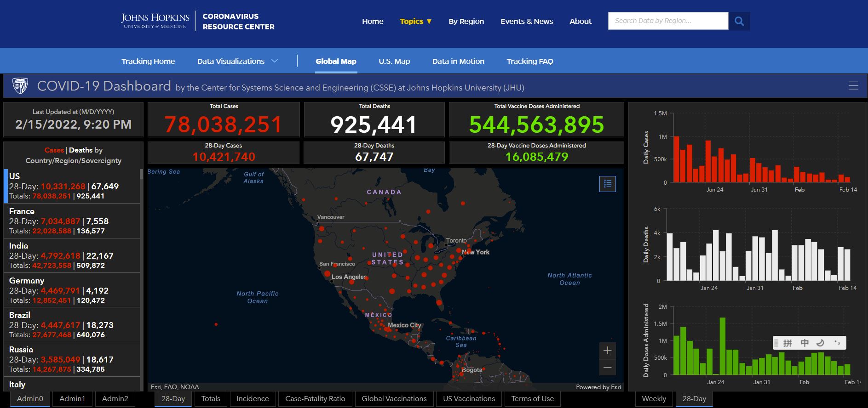
Task: Click the Total Deaths figure 925,441
Action: 374,124
